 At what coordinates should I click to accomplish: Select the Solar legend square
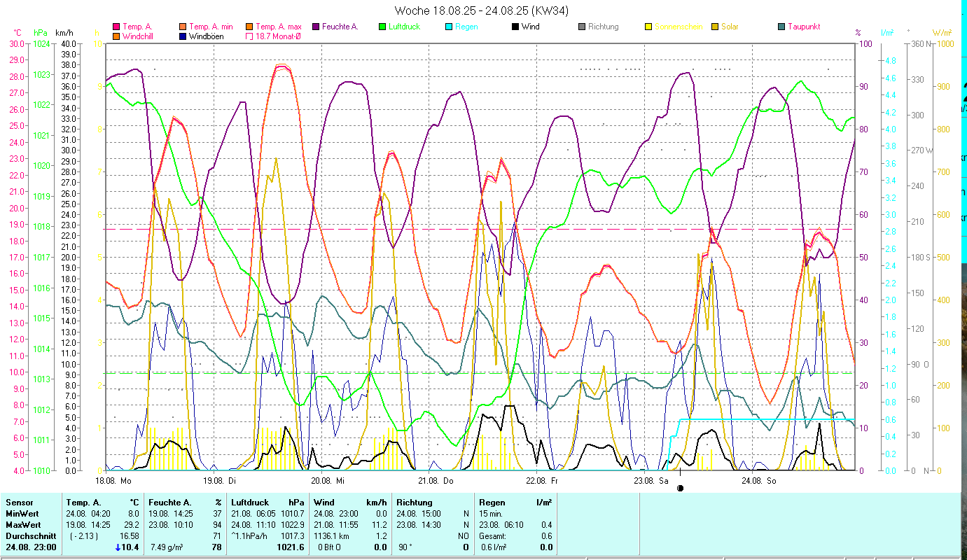point(715,27)
